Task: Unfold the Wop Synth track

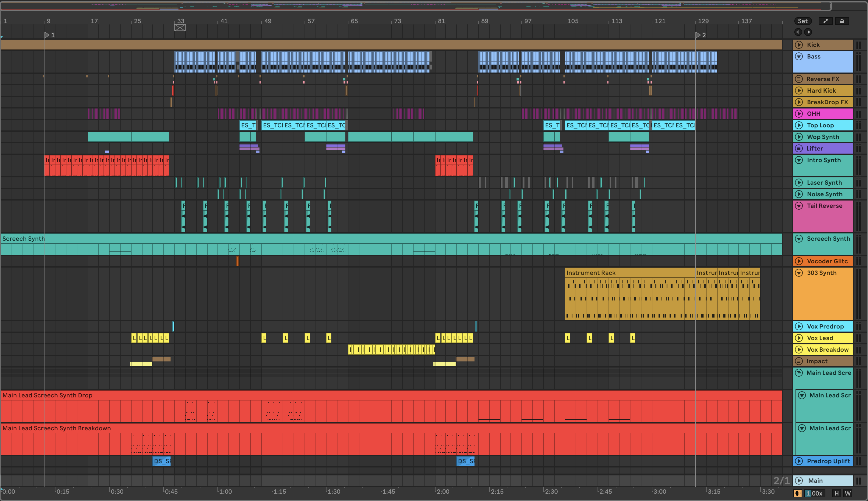Action: (799, 137)
